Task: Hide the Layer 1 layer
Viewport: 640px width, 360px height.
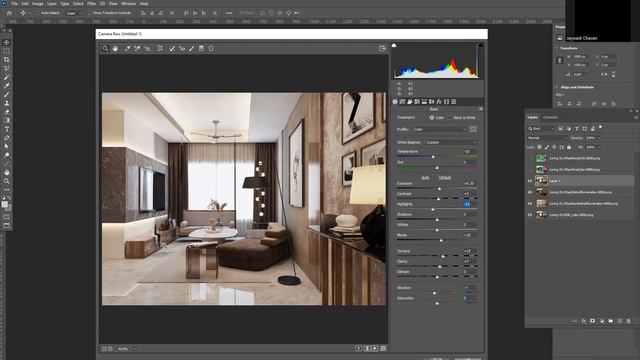Action: [x=530, y=181]
